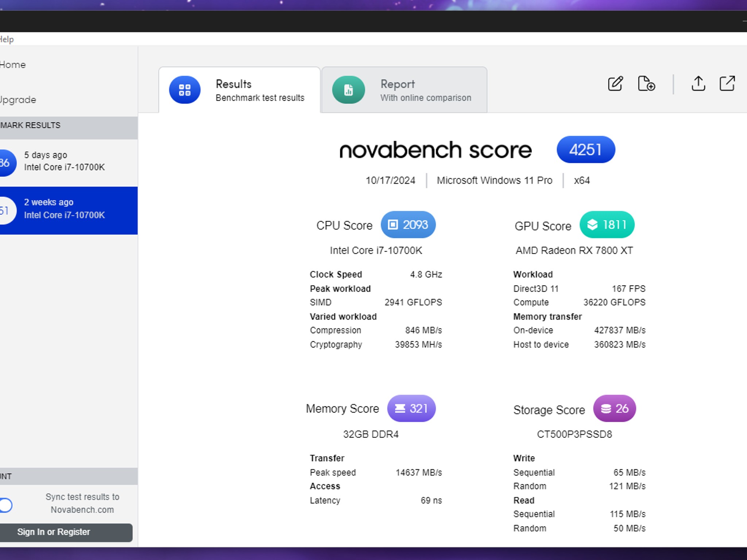Click the 121 MB/s random write value
747x560 pixels.
[627, 486]
